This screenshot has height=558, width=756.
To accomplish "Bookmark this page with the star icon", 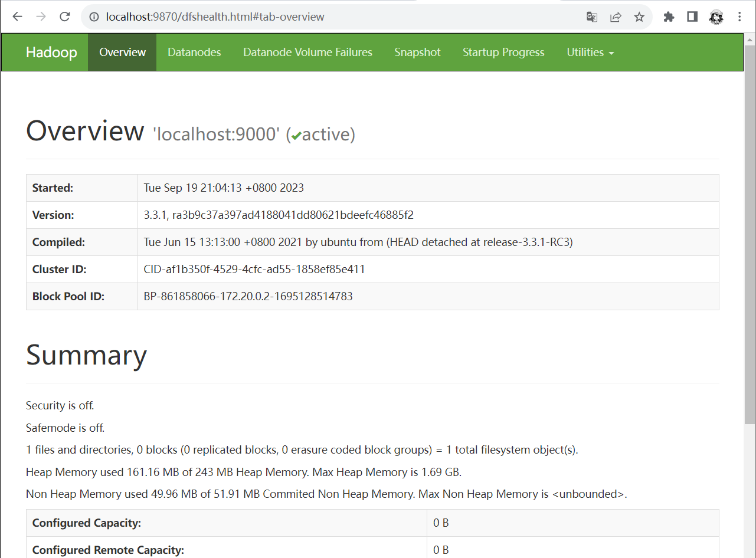I will 639,17.
